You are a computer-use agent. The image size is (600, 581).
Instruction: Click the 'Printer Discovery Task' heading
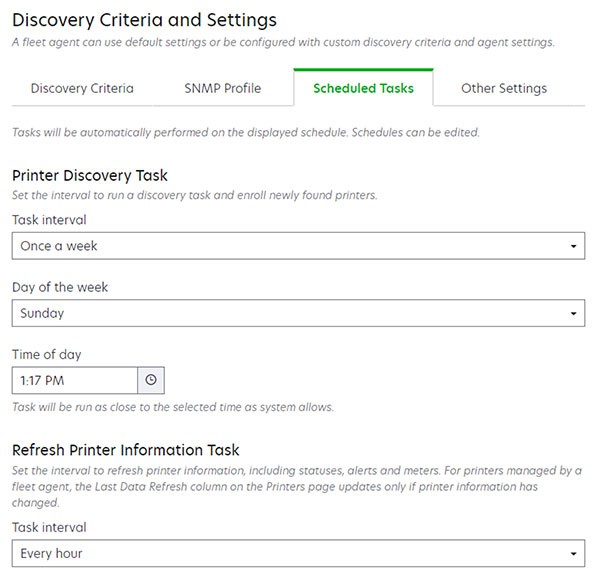90,175
